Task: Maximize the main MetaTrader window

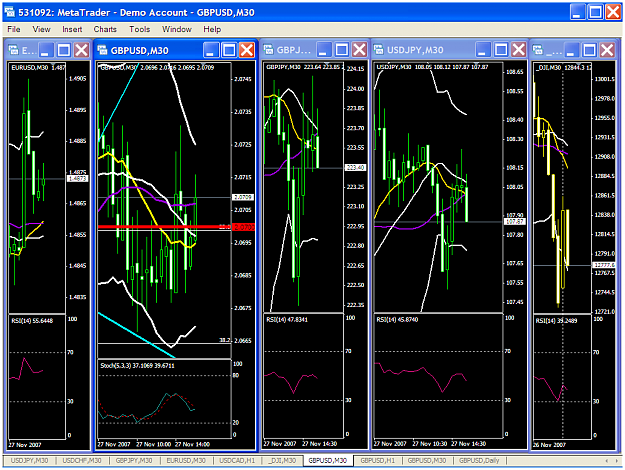Action: 596,12
